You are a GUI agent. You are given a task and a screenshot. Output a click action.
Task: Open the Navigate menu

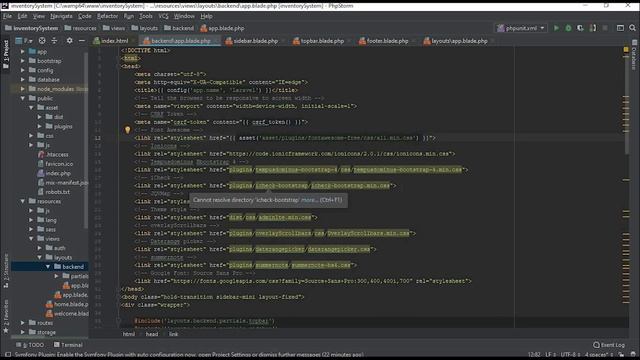coord(61,16)
